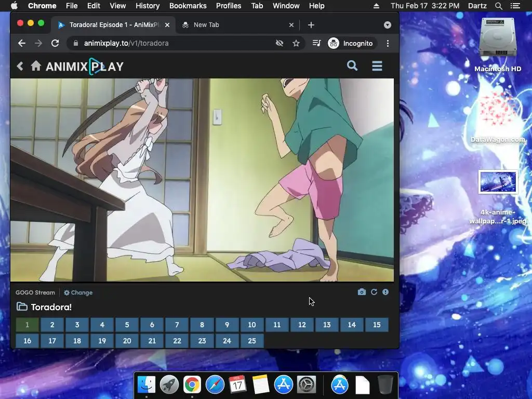
Task: Open Spotlight search in menu bar
Action: point(498,6)
